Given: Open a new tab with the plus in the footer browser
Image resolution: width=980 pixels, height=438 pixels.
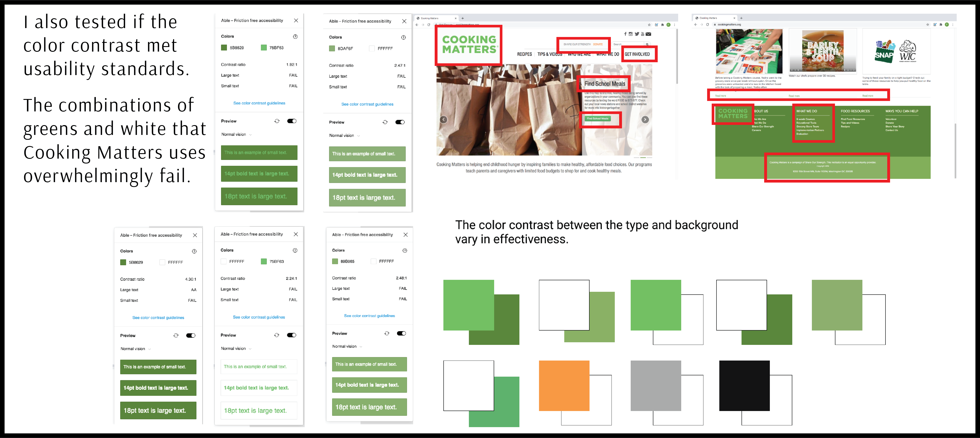Looking at the screenshot, I should coord(741,18).
